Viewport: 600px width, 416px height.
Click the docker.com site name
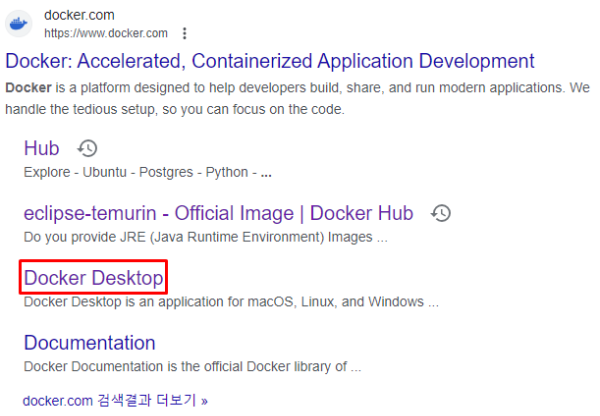[79, 15]
